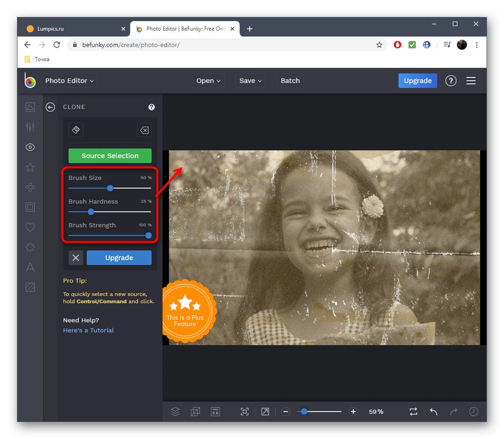The image size is (504, 439).
Task: Open the Edit sliders sidebar tool
Action: coord(30,127)
